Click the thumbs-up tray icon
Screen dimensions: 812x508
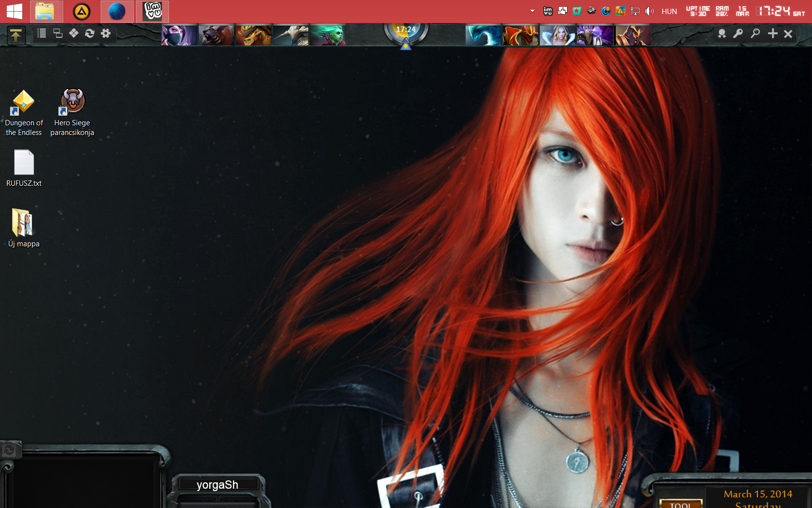point(562,11)
